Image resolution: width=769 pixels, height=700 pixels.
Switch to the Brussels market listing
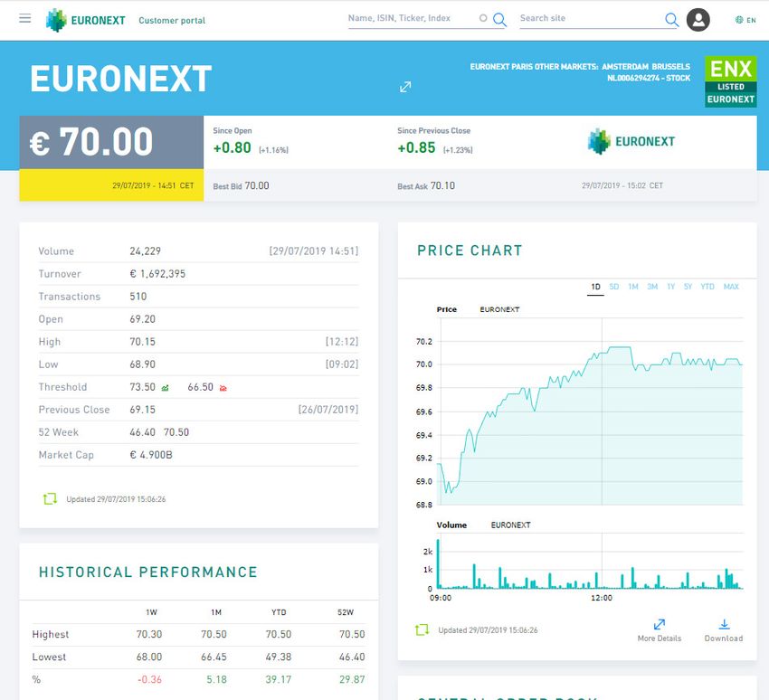tap(670, 67)
